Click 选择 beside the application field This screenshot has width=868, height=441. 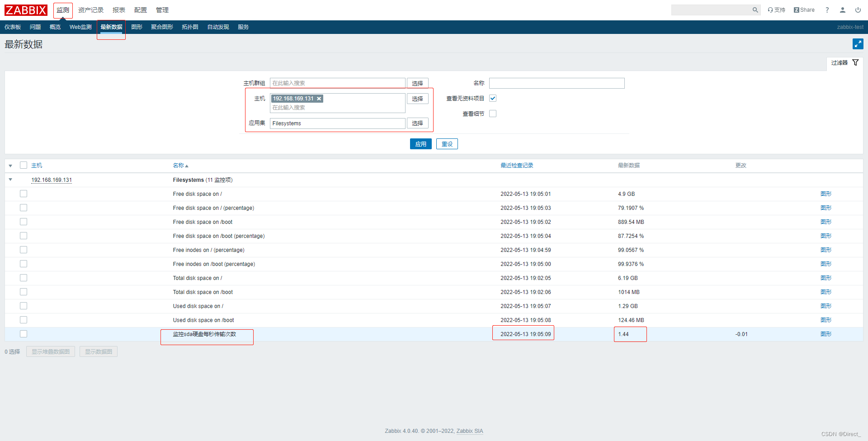pos(417,123)
